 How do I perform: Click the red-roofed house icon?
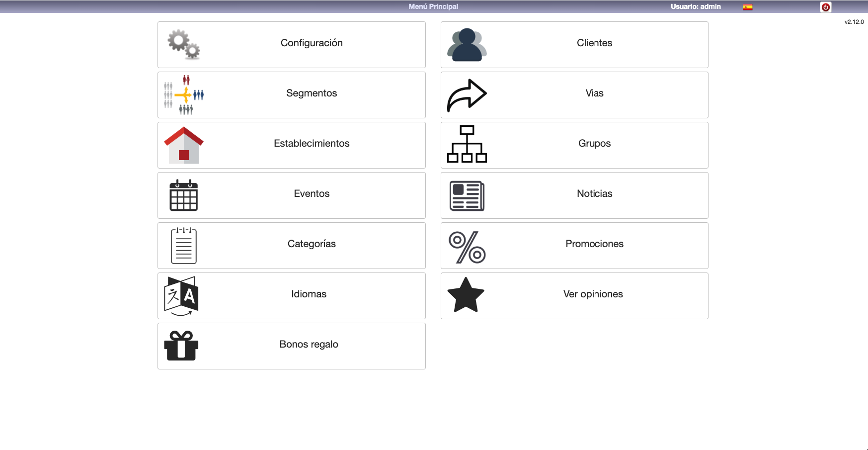tap(184, 145)
